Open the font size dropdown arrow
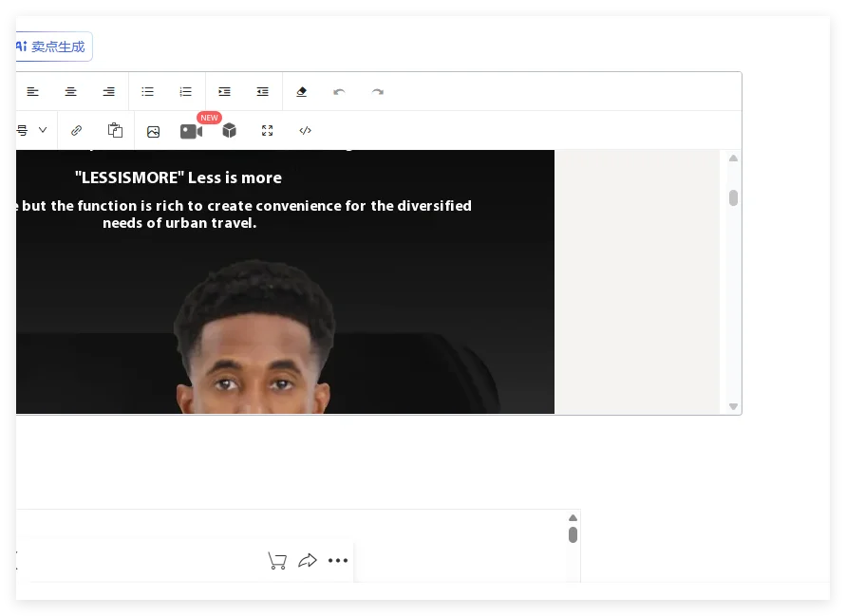 tap(43, 130)
